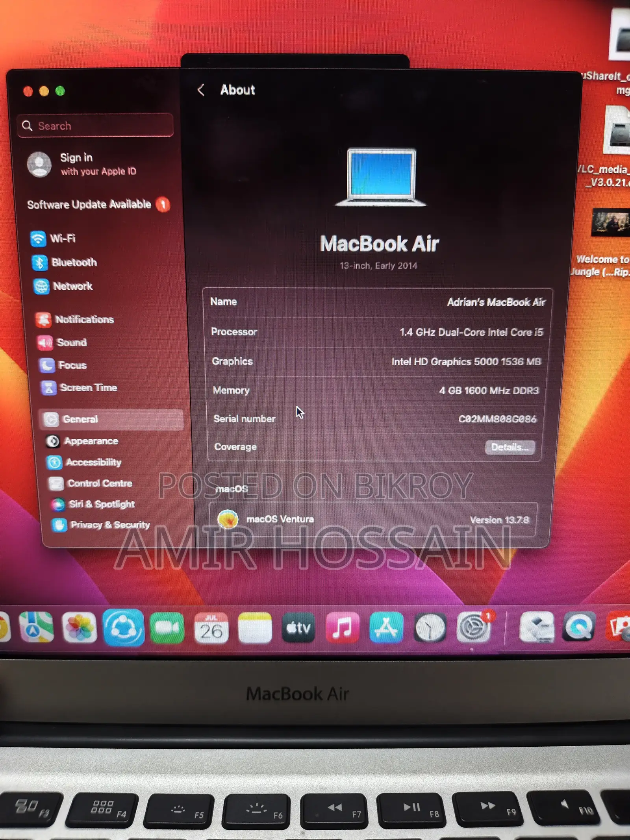Launch Notes from the Dock

point(255,627)
